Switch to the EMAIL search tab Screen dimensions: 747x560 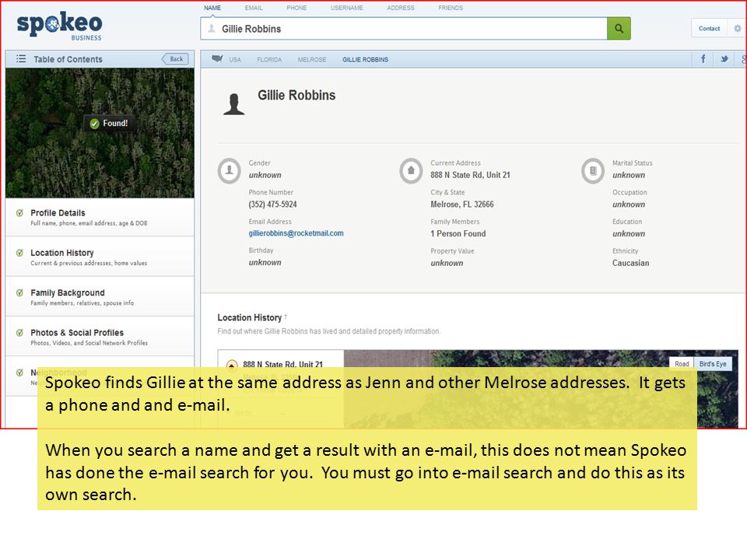coord(254,8)
